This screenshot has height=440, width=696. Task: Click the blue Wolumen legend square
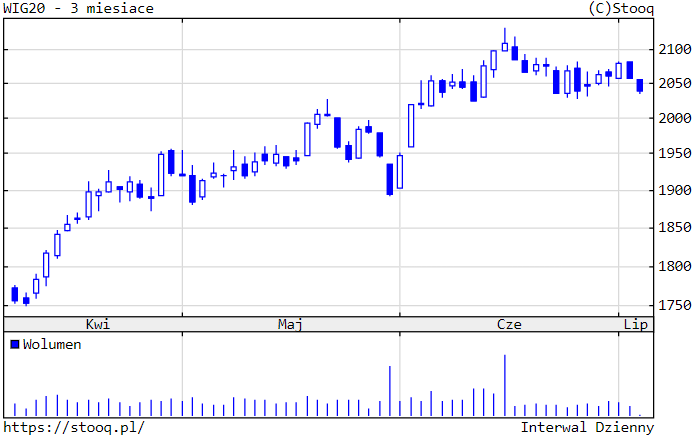(14, 344)
